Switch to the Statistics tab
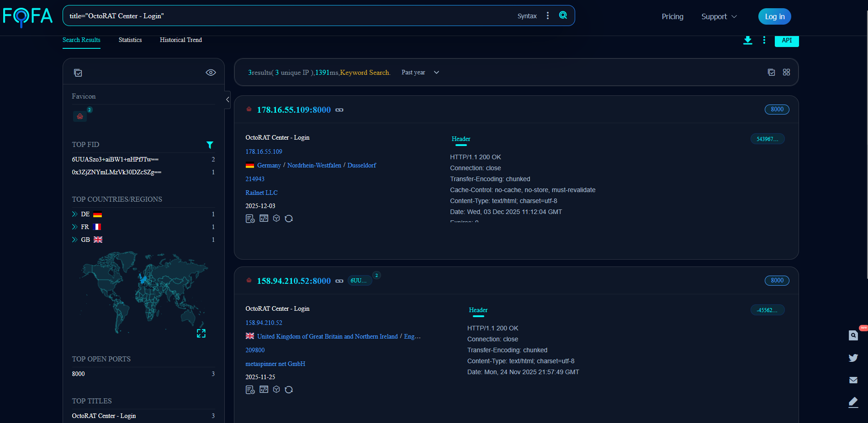The image size is (868, 423). (x=130, y=40)
